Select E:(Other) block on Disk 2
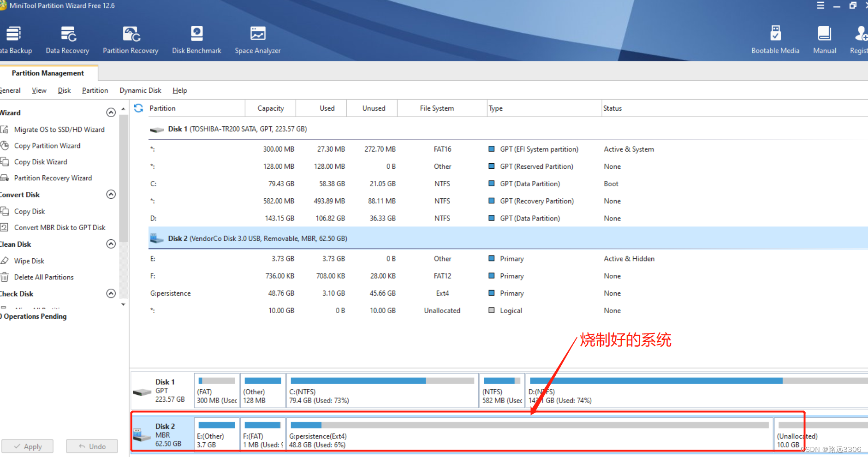 [217, 434]
